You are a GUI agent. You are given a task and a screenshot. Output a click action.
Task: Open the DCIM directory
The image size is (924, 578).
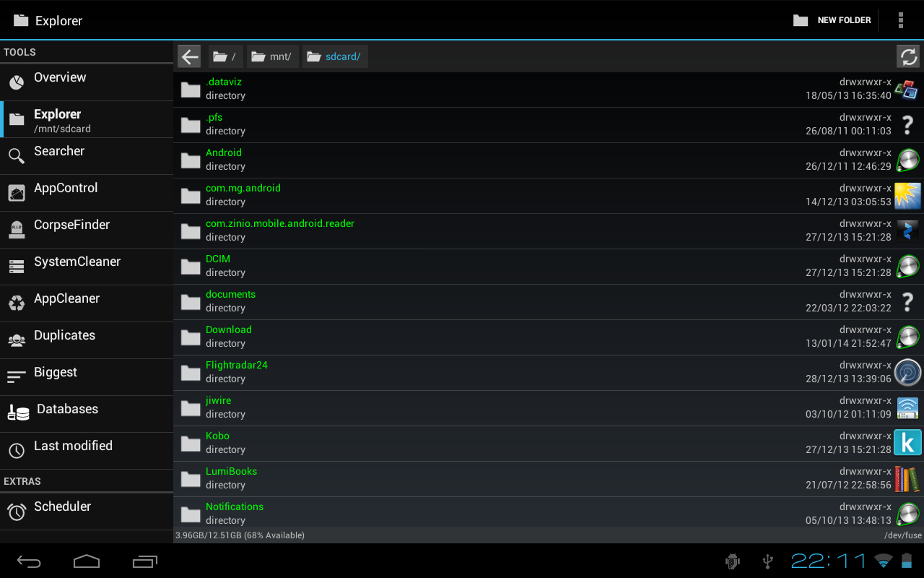click(218, 266)
